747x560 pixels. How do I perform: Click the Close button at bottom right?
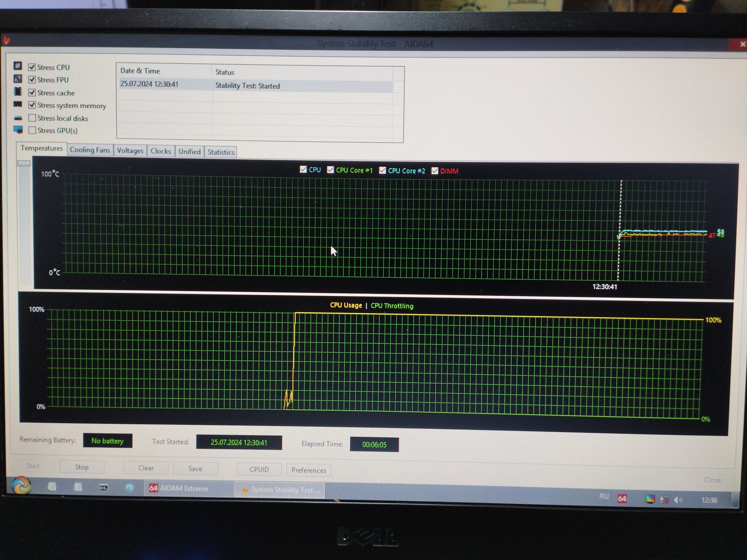pyautogui.click(x=712, y=480)
